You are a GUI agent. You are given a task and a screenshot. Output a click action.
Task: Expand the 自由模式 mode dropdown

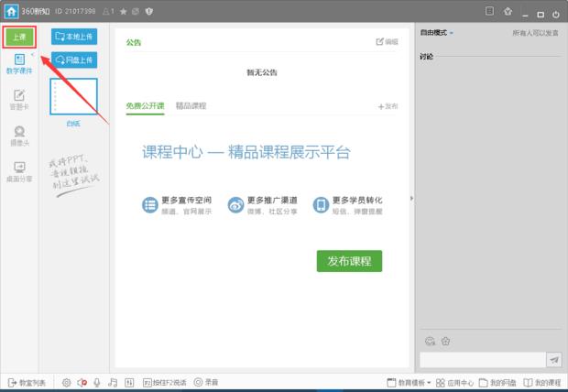(437, 33)
